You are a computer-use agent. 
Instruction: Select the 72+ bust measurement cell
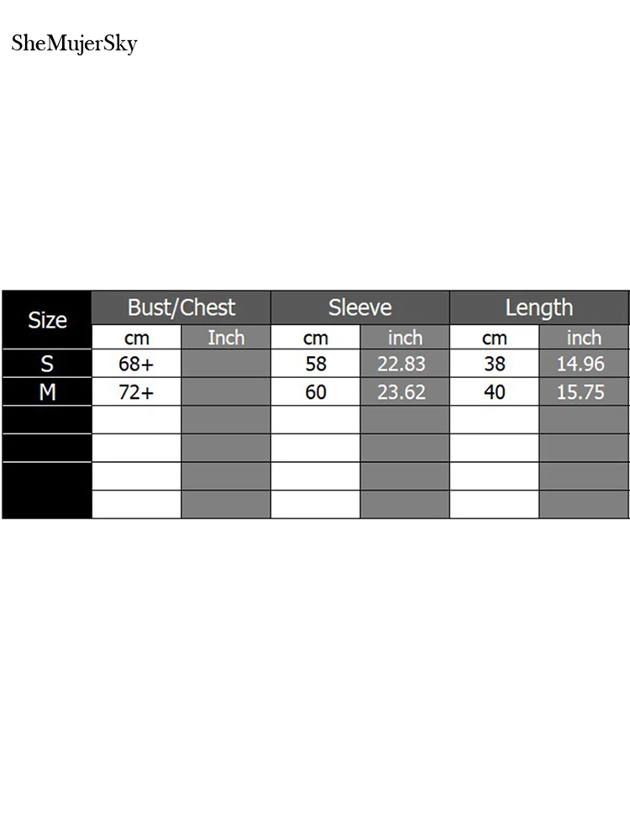click(136, 391)
